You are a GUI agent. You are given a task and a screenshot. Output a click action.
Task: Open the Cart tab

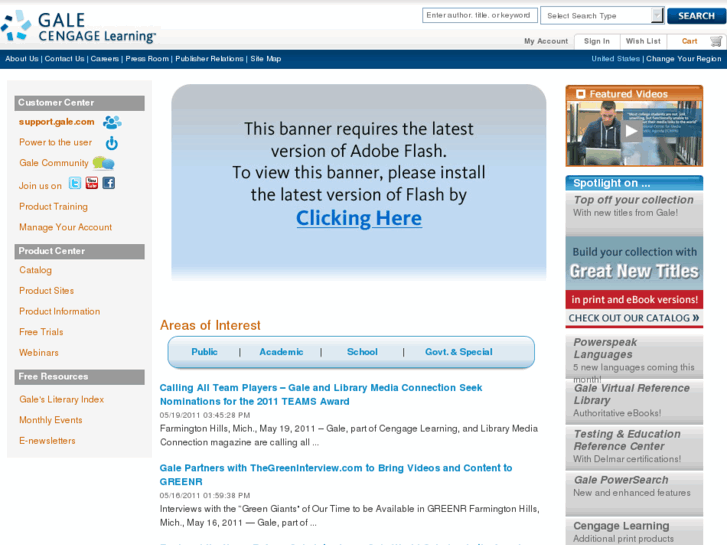pyautogui.click(x=689, y=41)
